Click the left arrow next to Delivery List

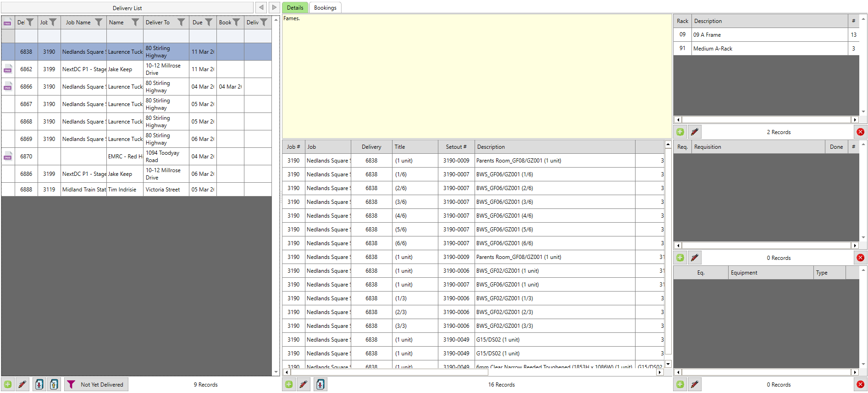point(261,7)
